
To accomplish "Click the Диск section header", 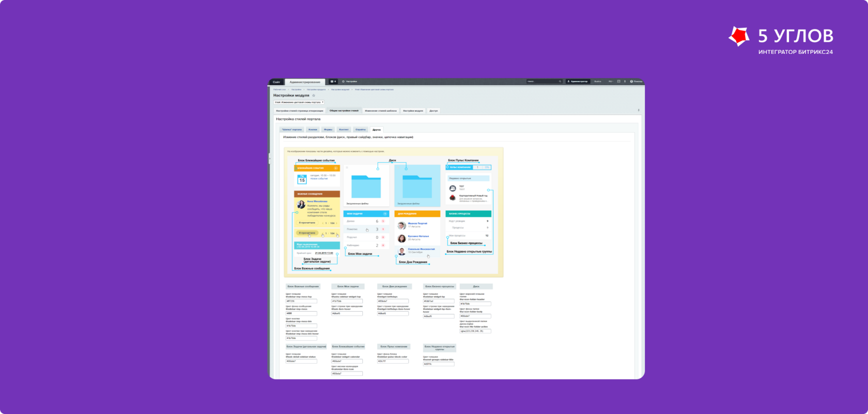I will coord(476,286).
